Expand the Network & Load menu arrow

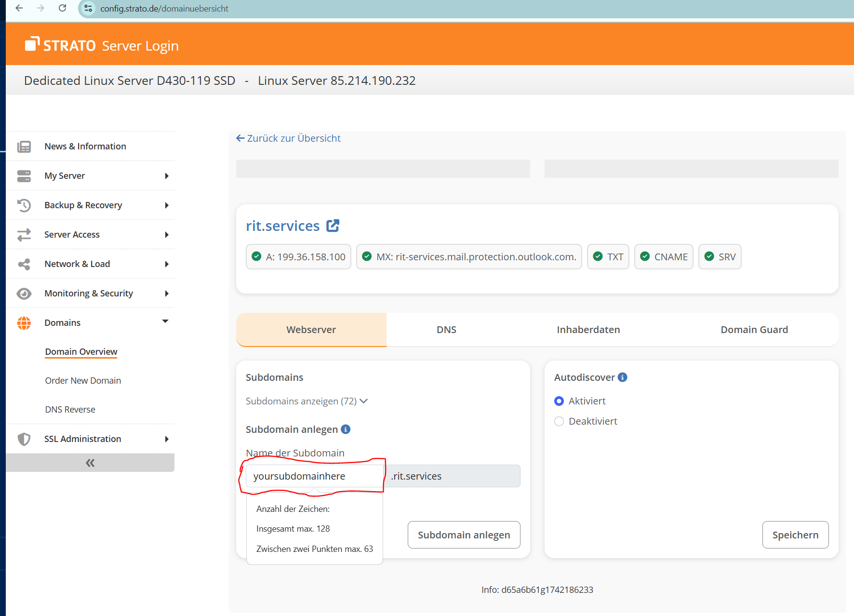click(167, 264)
